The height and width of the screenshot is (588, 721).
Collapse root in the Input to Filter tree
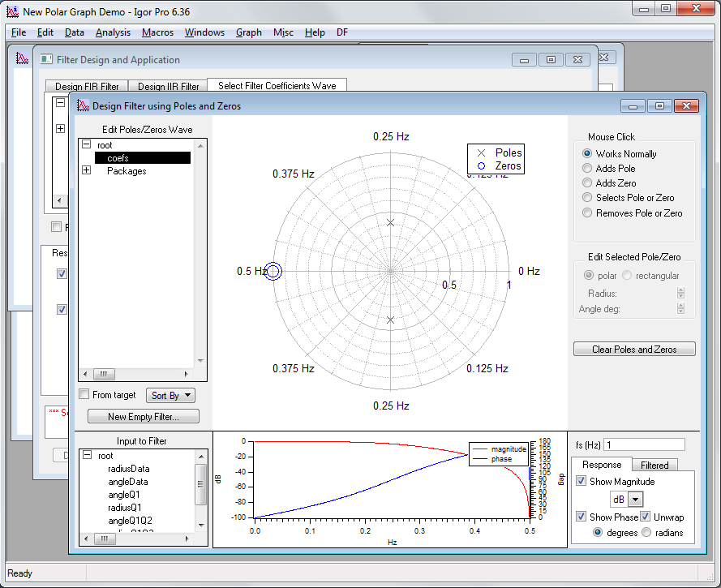(x=86, y=454)
